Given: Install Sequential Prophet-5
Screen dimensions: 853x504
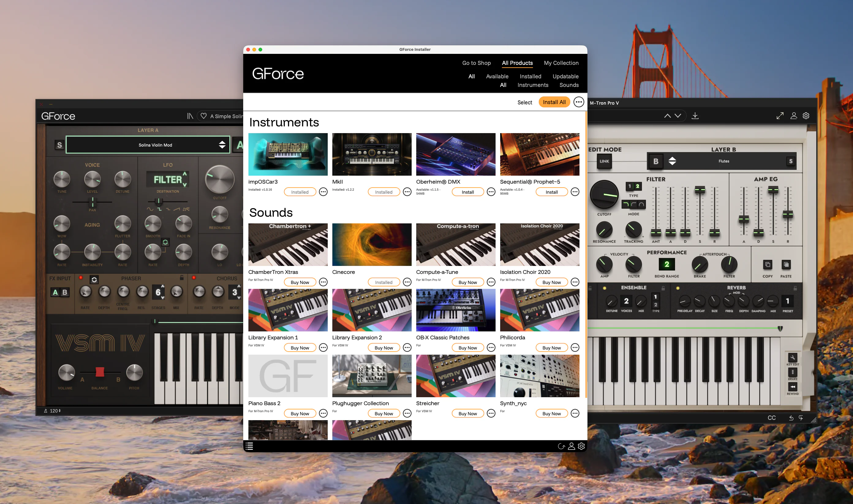Looking at the screenshot, I should (551, 192).
